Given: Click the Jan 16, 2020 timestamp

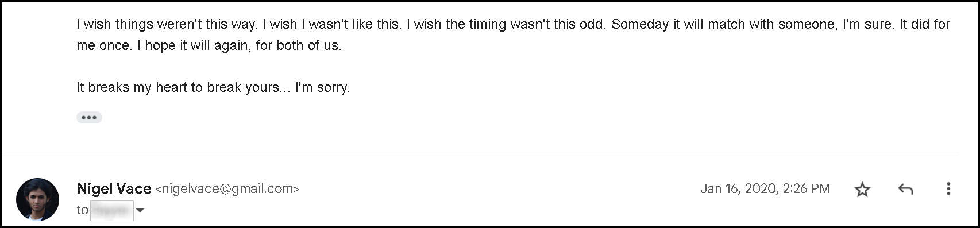Looking at the screenshot, I should 765,188.
